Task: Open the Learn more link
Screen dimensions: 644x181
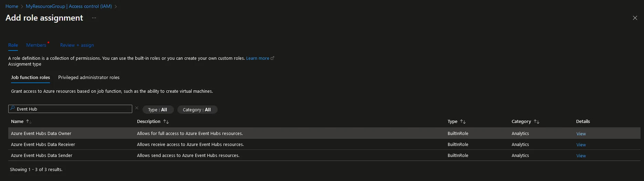Action: 258,58
